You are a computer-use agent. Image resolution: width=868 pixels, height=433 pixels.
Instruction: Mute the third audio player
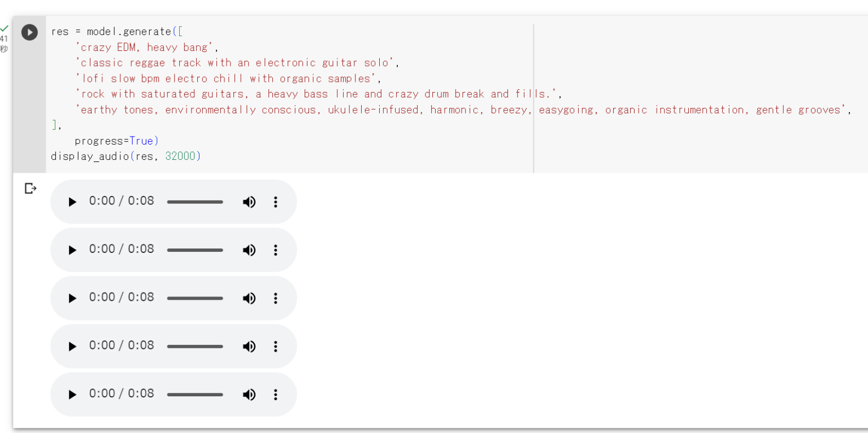pos(249,298)
